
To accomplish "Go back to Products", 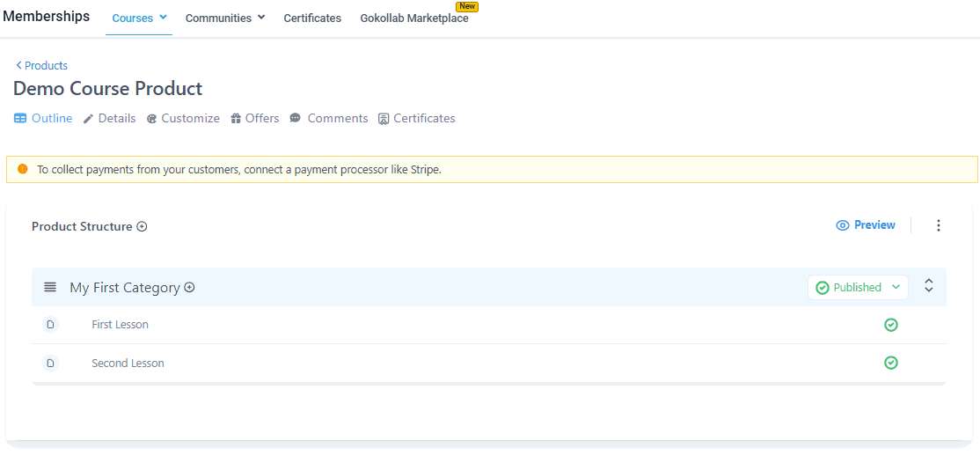I will (42, 66).
